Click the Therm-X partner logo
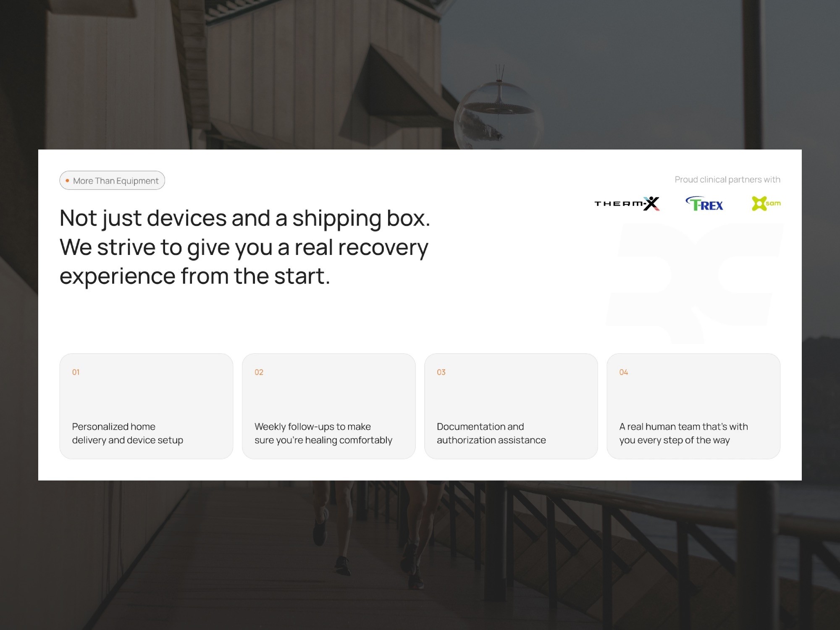This screenshot has width=840, height=630. pyautogui.click(x=627, y=204)
